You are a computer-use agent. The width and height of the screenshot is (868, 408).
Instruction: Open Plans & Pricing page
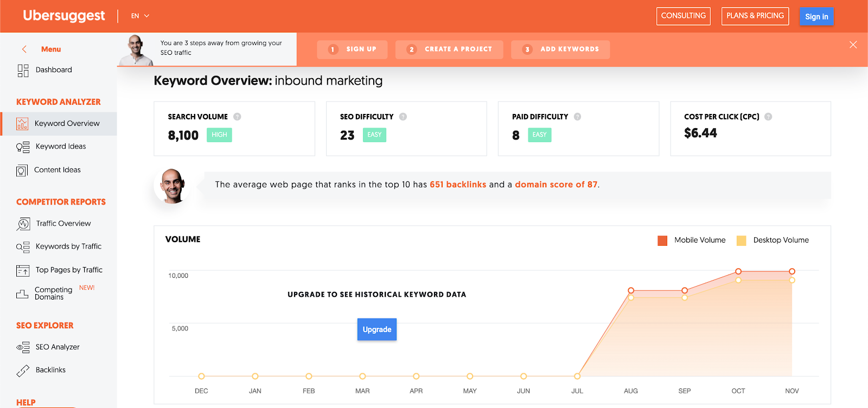(x=755, y=16)
